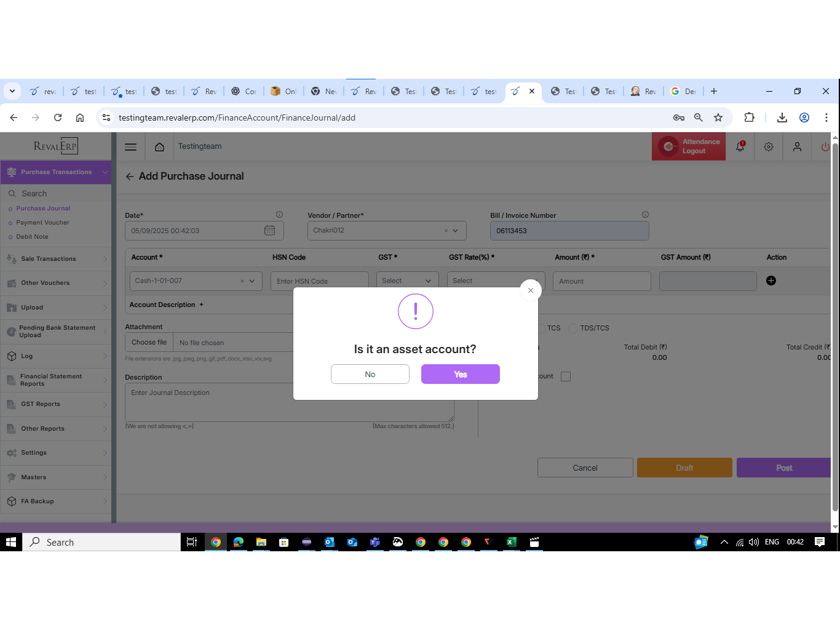Select the TCS radio option
Viewport: 840px width, 630px height.
(x=541, y=329)
